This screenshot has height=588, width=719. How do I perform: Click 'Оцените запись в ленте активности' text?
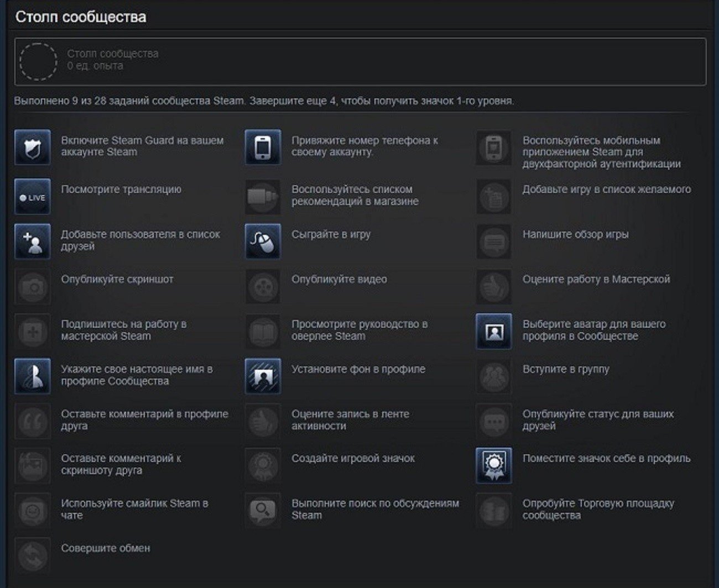[x=351, y=420]
